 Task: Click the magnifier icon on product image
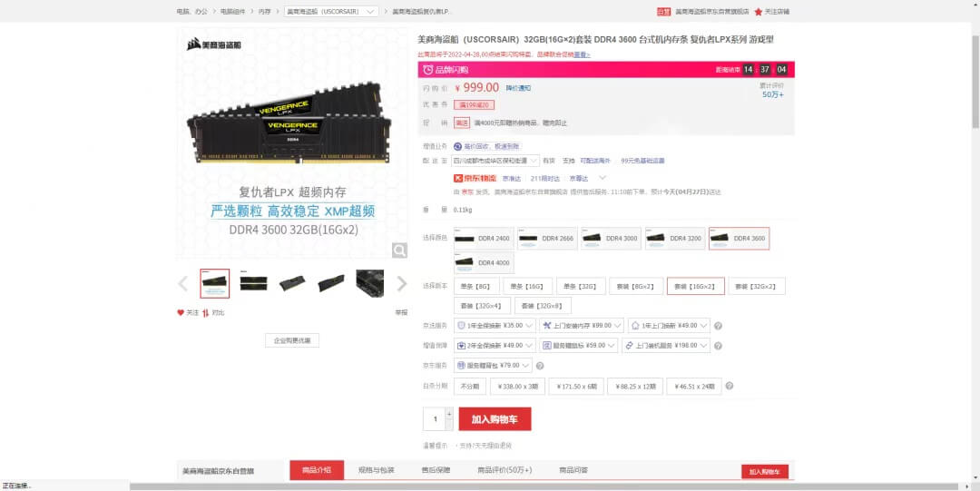point(399,250)
